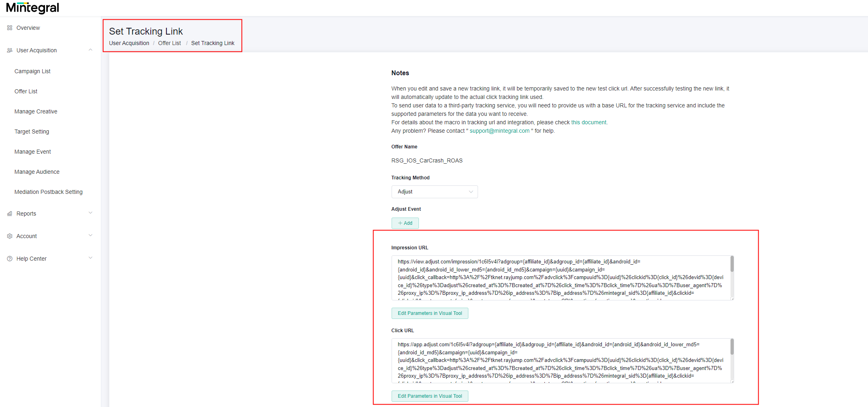Collapse the User Acquisition menu
The height and width of the screenshot is (407, 868).
coord(90,50)
